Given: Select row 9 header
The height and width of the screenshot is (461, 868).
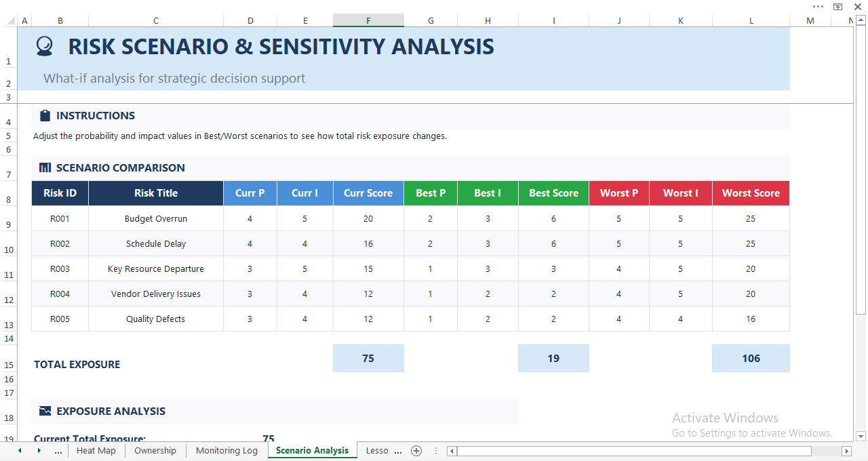Looking at the screenshot, I should pyautogui.click(x=9, y=224).
